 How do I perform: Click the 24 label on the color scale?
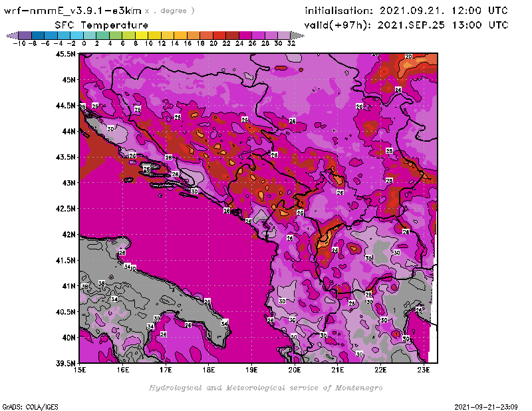click(x=239, y=43)
